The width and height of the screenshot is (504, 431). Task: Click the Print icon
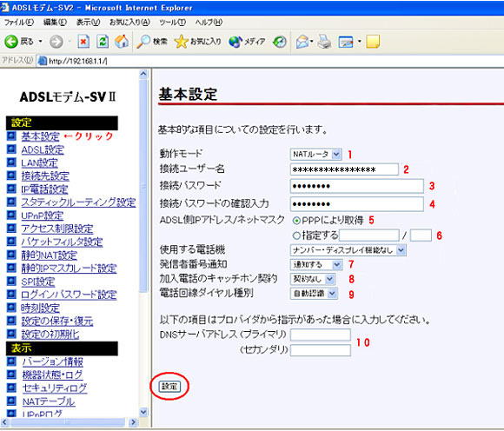324,42
